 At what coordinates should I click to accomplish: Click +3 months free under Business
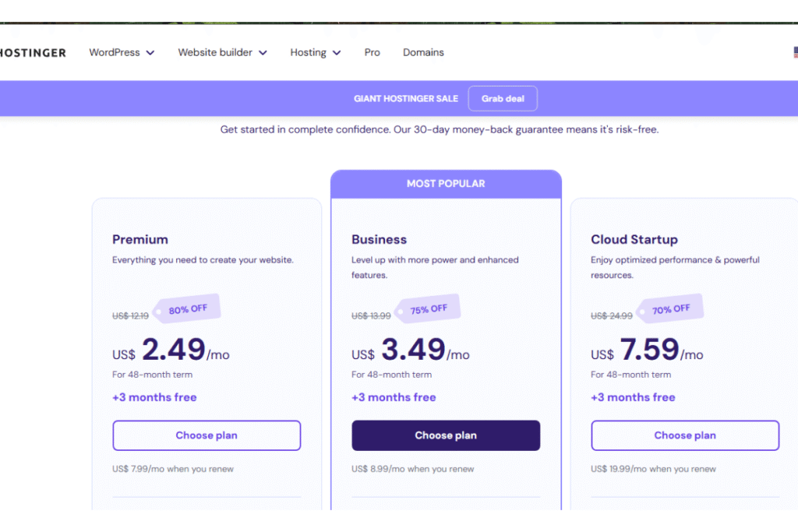(x=394, y=397)
